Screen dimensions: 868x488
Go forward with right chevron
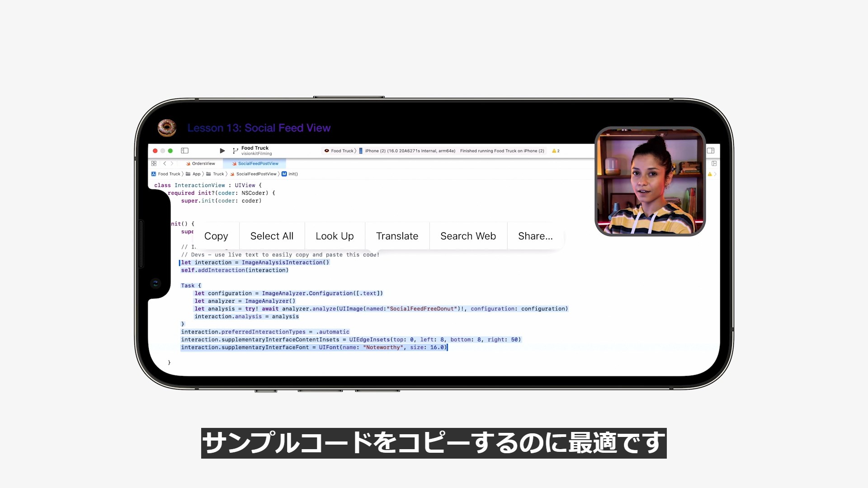pyautogui.click(x=172, y=164)
